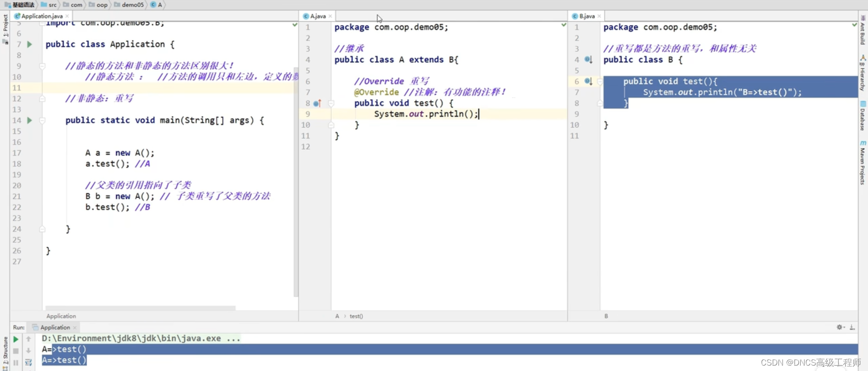Click the down stack trace arrow in Run panel
Screen dimensions: 868x371
[28, 351]
